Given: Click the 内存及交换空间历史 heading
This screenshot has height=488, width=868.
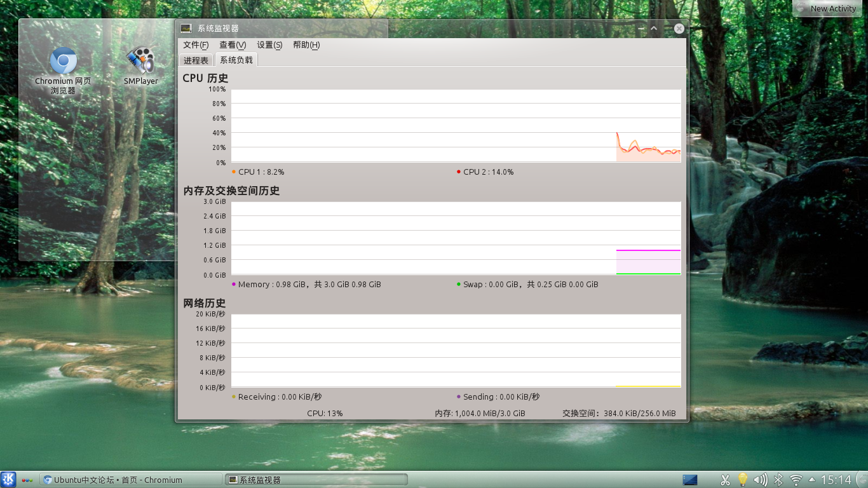Looking at the screenshot, I should coord(231,191).
